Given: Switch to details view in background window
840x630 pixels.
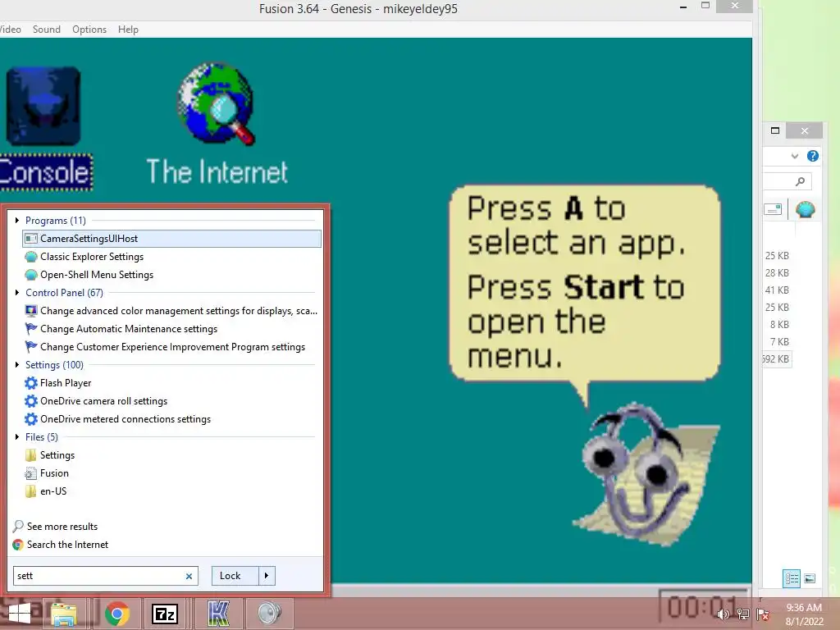Looking at the screenshot, I should point(792,578).
